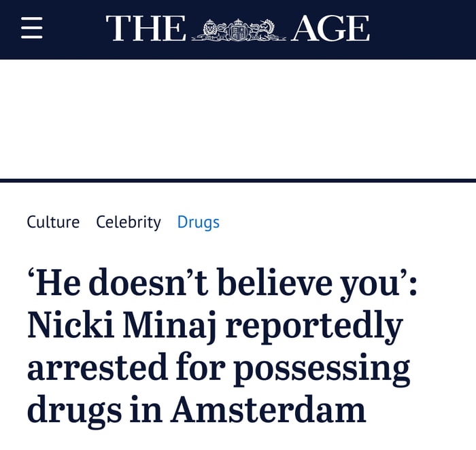The image size is (476, 450).
Task: Click the name Nicki in the headline
Action: click(71, 326)
